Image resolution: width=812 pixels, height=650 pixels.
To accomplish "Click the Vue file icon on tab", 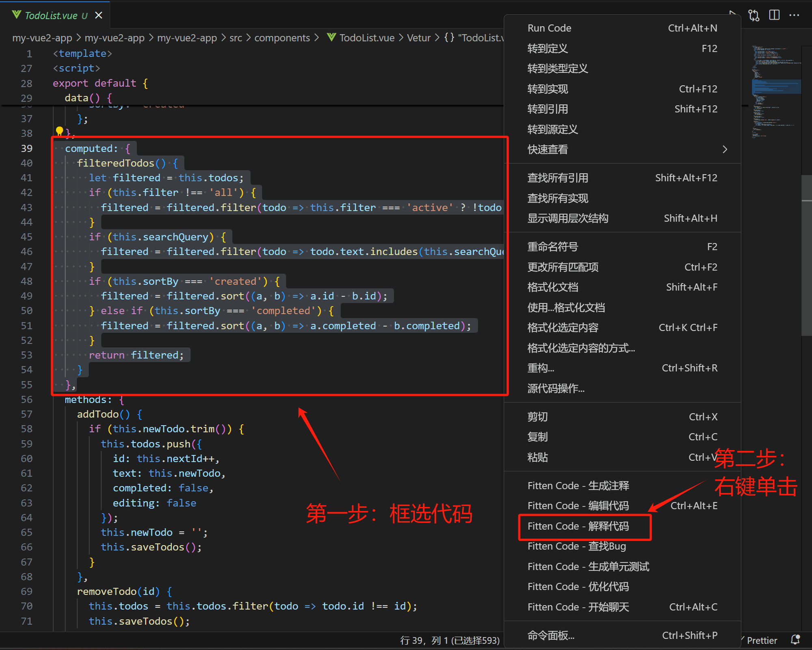I will pyautogui.click(x=16, y=15).
